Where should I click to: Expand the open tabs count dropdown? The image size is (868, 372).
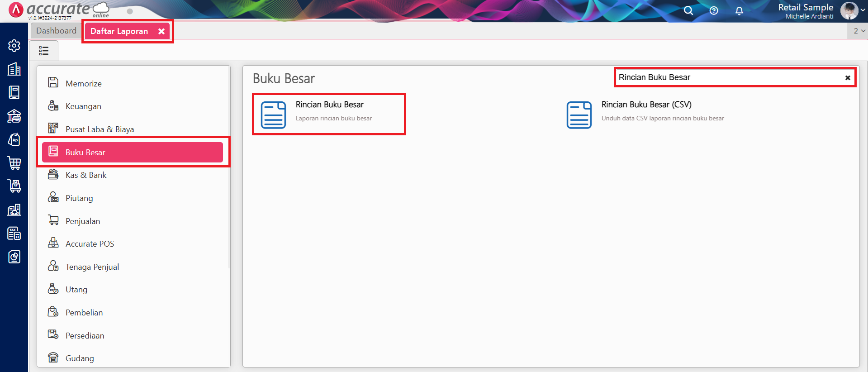(859, 31)
